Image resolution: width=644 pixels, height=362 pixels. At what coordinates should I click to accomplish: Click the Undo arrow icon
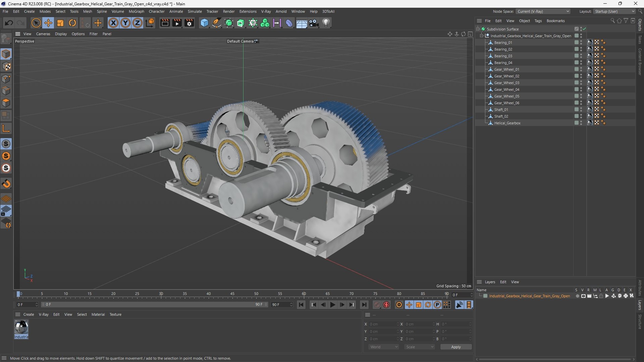tap(9, 23)
